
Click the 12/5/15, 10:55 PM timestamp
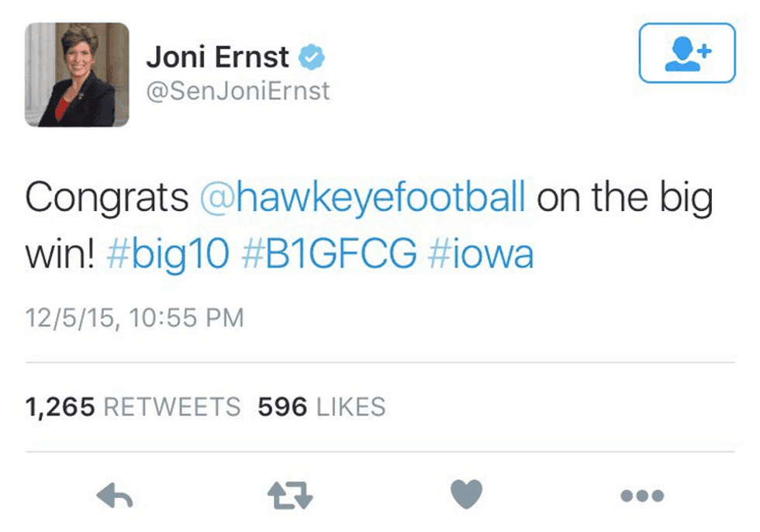click(x=134, y=317)
